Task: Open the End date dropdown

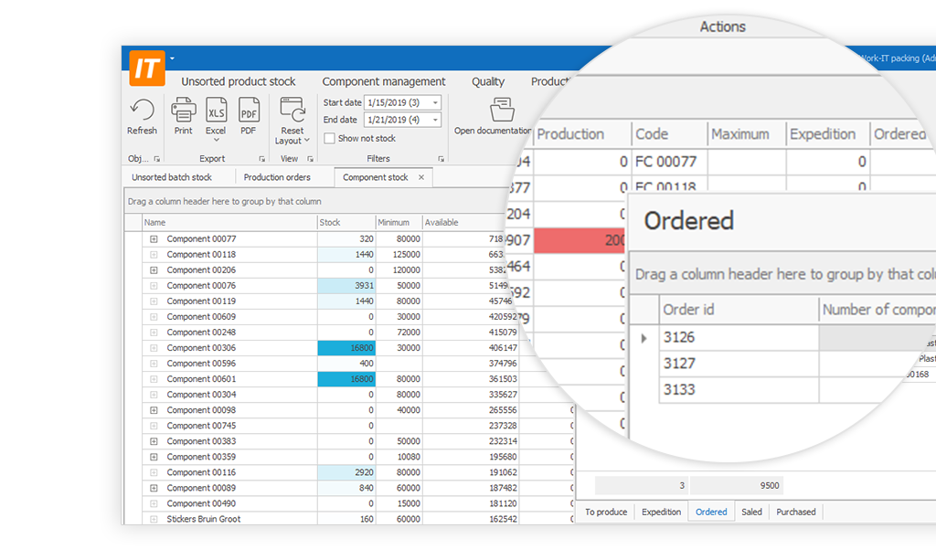Action: pos(436,120)
